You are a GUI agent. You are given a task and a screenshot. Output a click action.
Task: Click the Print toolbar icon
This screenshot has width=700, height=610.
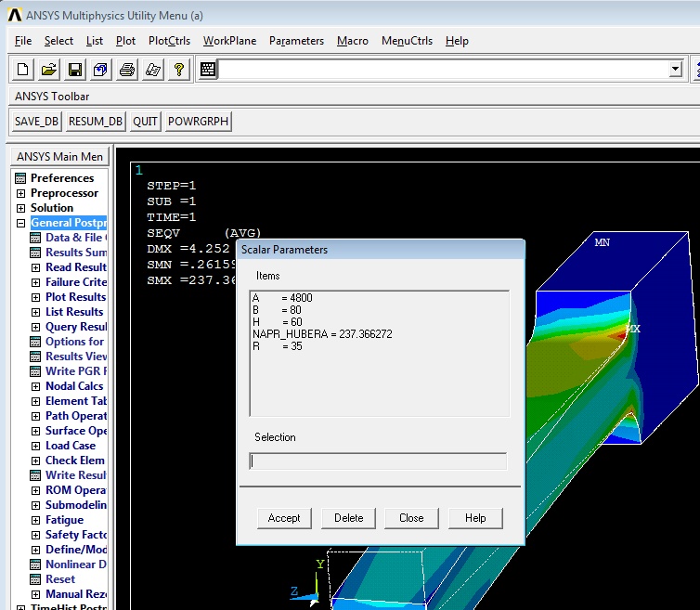(x=127, y=70)
